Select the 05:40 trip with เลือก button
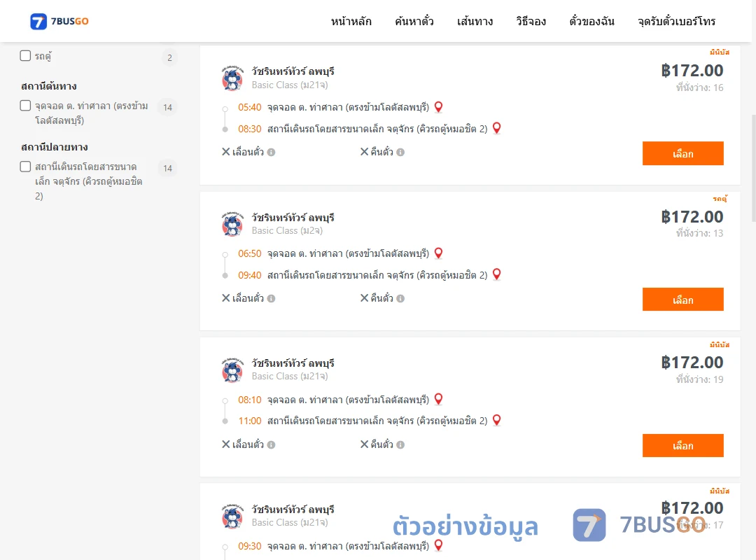756x560 pixels. pos(682,153)
